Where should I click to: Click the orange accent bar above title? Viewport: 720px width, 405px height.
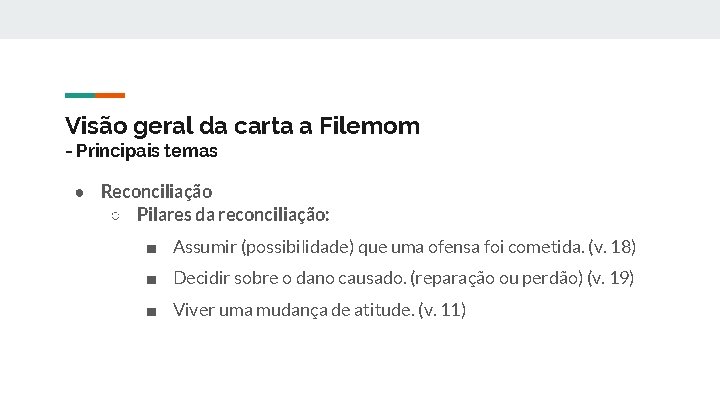point(110,96)
